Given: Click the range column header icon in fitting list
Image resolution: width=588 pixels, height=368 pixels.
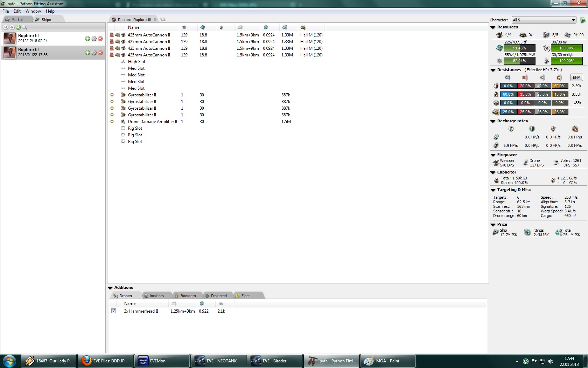Looking at the screenshot, I should 240,27.
